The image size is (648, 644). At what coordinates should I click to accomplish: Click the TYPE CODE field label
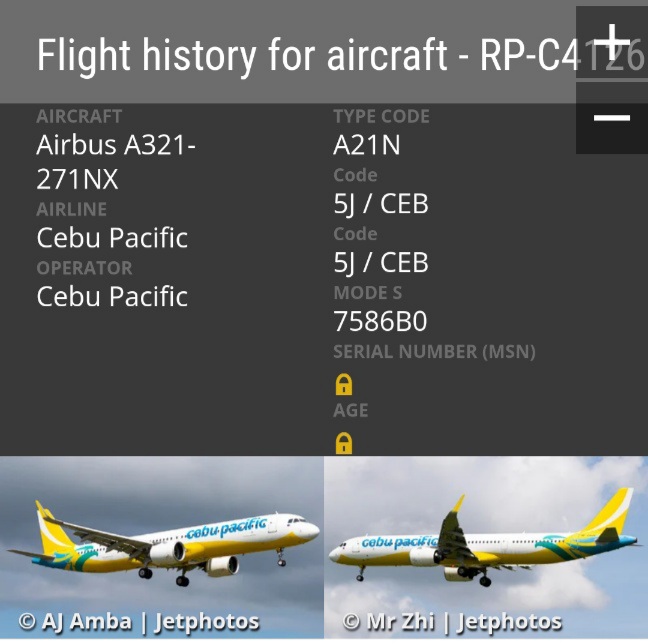point(381,116)
